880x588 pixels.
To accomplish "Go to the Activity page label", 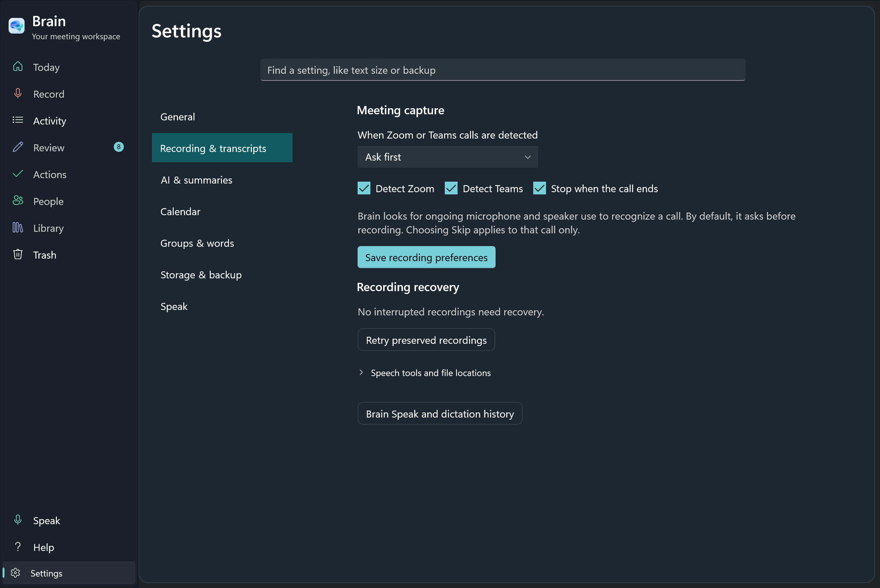I will (x=49, y=121).
